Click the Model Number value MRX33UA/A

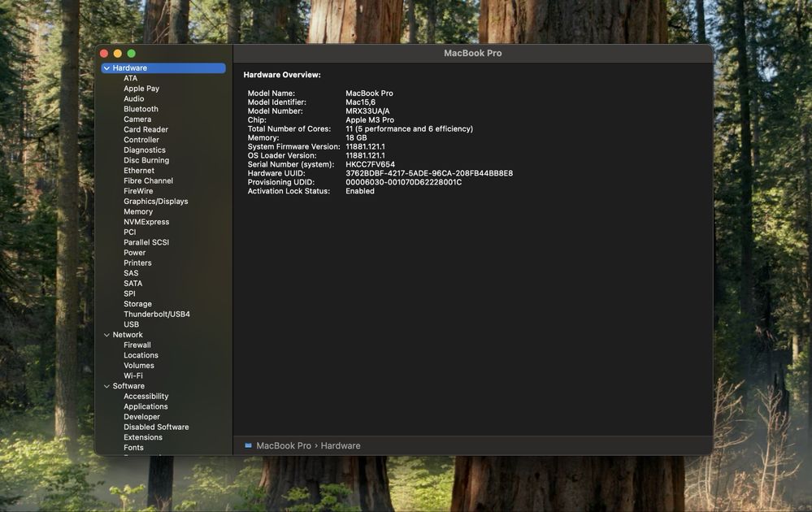click(x=367, y=111)
